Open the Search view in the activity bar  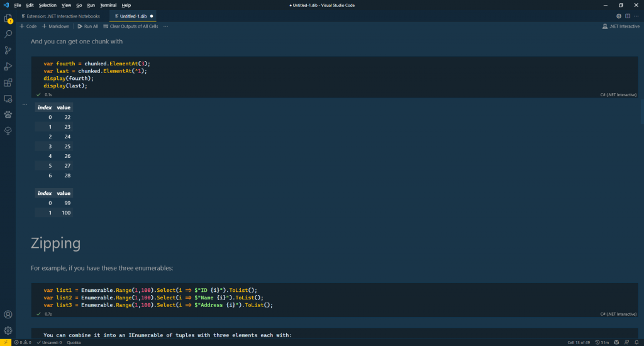click(x=8, y=34)
